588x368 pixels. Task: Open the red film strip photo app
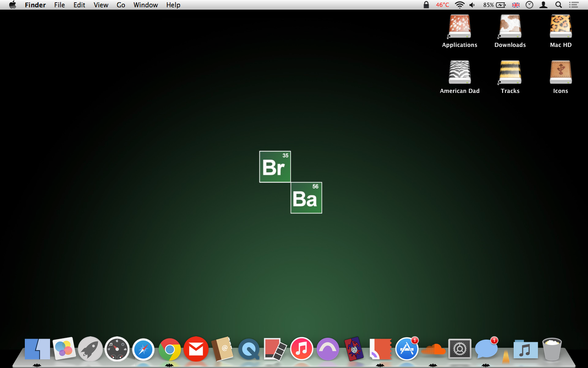(x=275, y=350)
